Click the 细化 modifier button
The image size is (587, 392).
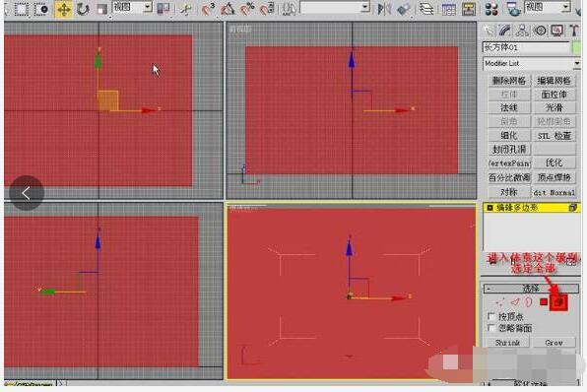[509, 135]
